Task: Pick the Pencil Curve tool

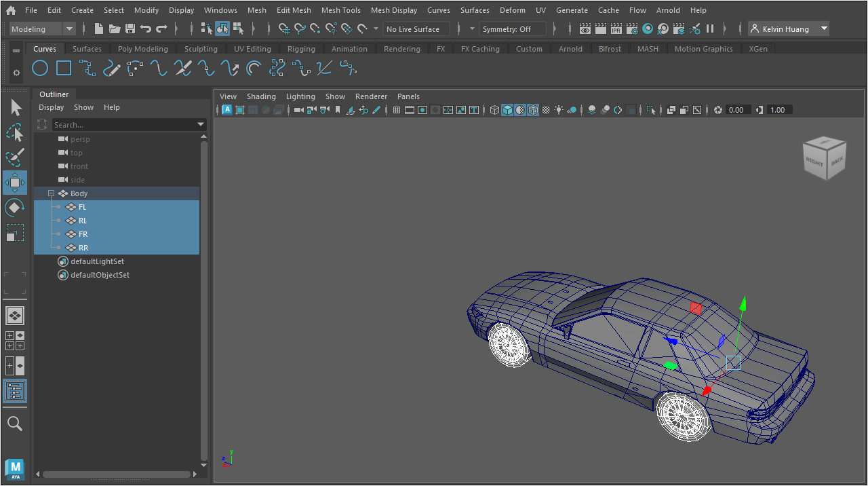Action: tap(112, 69)
